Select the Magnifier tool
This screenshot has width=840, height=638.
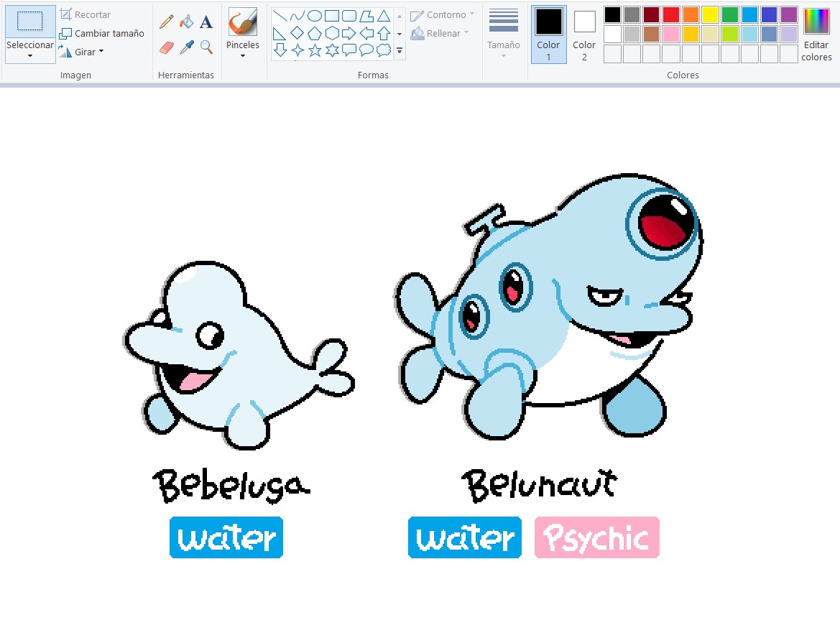pyautogui.click(x=206, y=47)
